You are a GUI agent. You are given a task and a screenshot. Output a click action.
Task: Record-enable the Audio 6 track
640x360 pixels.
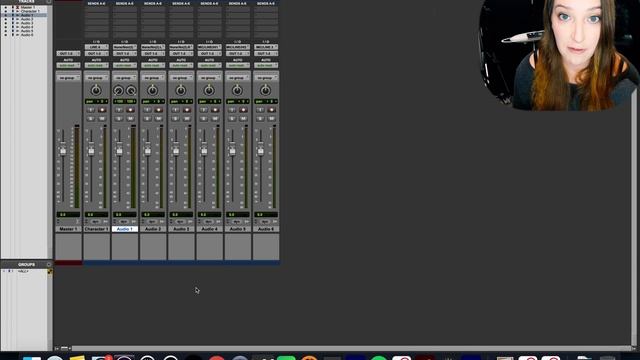pos(271,110)
